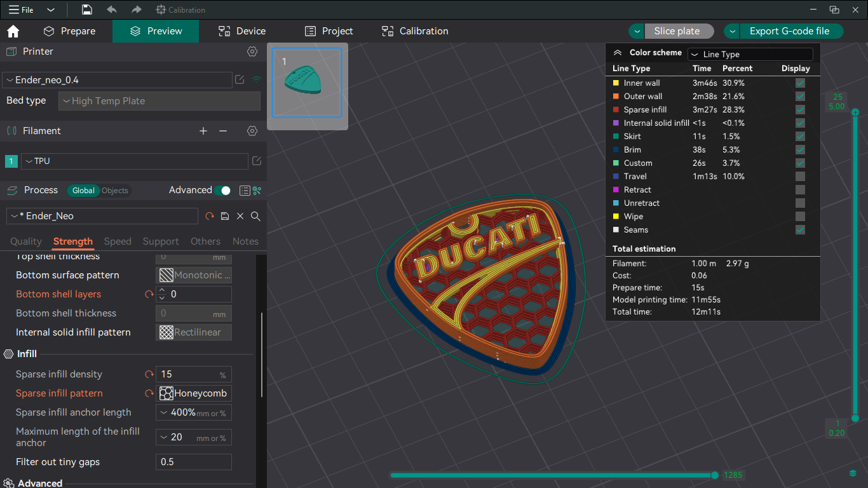This screenshot has height=488, width=868.
Task: Click the layers icon near vertical slider
Action: click(853, 473)
